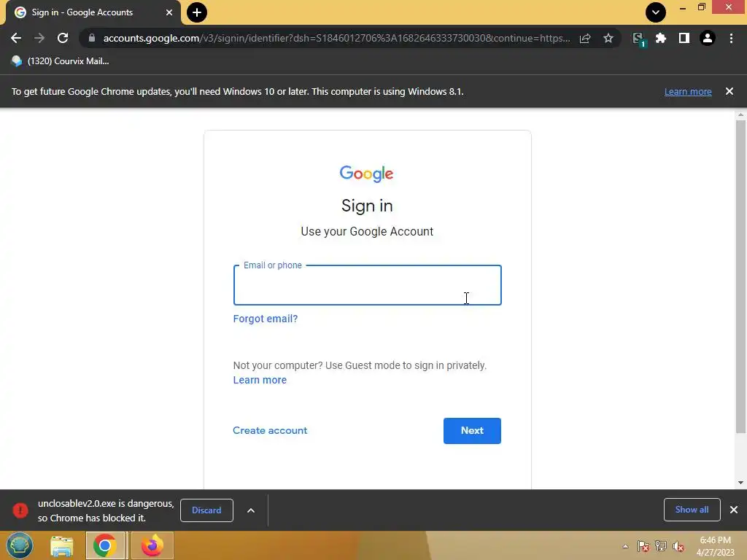Open the tab search dropdown
This screenshot has width=747, height=560.
click(656, 12)
